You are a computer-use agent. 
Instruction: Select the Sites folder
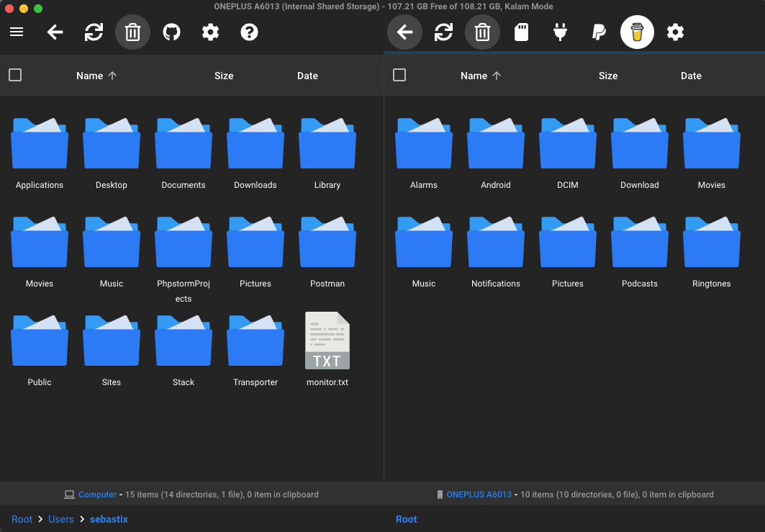tap(112, 351)
